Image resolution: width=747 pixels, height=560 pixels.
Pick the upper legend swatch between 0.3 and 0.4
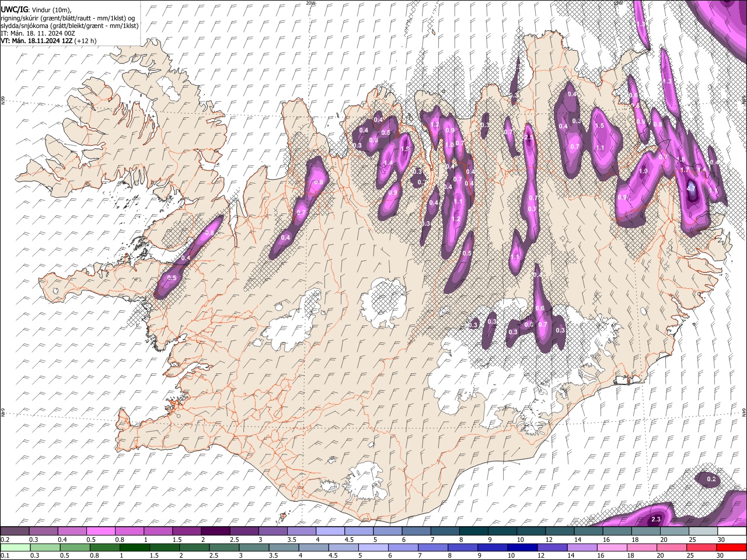coord(43,531)
